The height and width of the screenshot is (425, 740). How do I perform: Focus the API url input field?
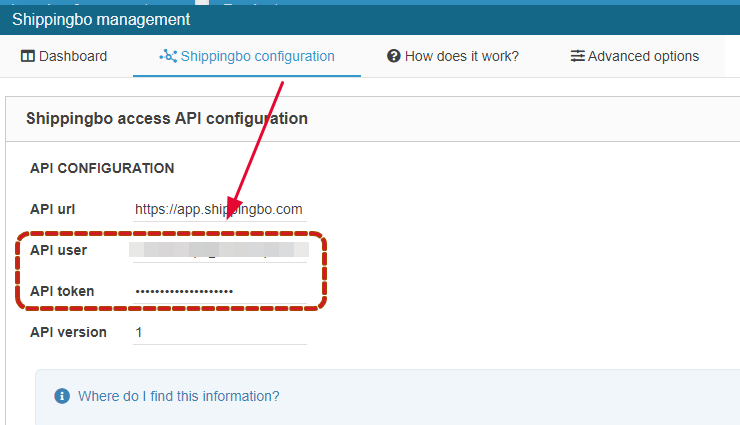[220, 209]
